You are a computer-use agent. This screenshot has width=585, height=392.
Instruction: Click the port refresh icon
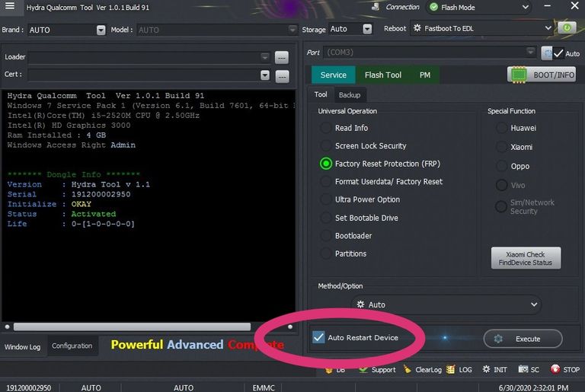pos(547,53)
